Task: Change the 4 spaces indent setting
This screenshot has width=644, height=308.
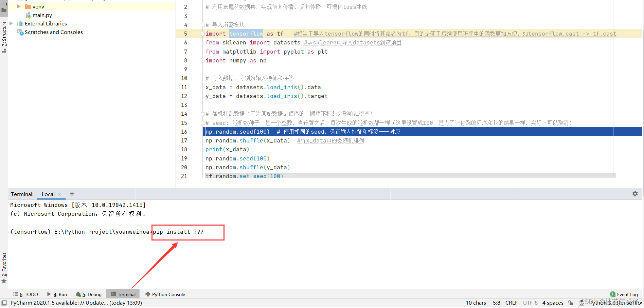Action: (x=553, y=303)
